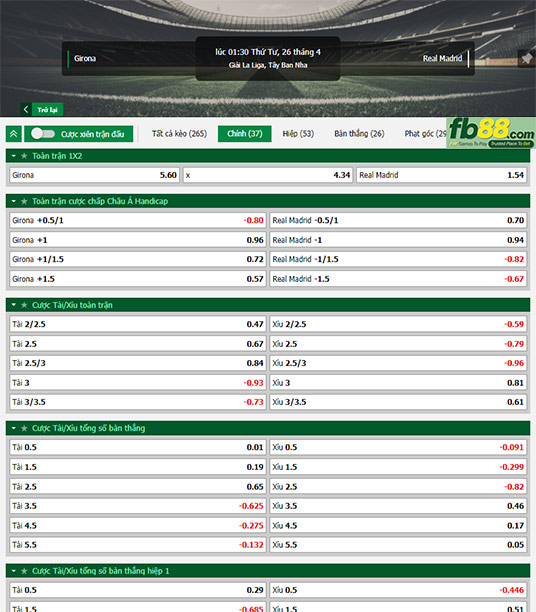The height and width of the screenshot is (612, 536).
Task: Collapse the tổng số bàn thắng section arrow
Action: 14,429
